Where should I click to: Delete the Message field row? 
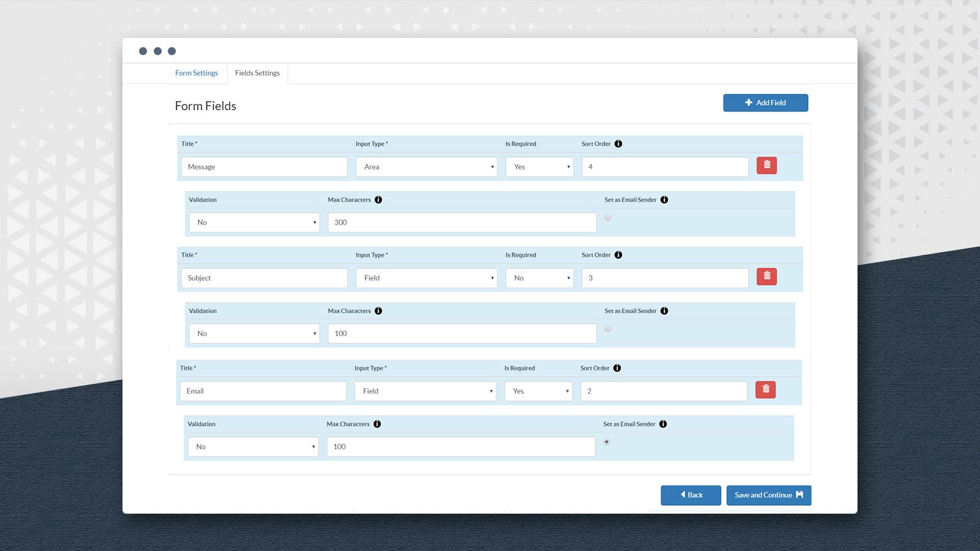(x=766, y=165)
